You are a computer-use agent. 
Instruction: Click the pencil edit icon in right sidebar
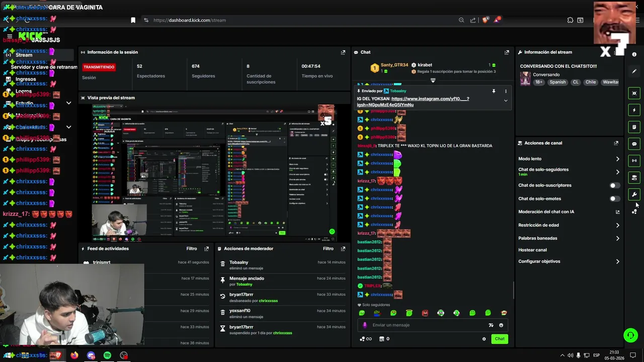tap(634, 71)
